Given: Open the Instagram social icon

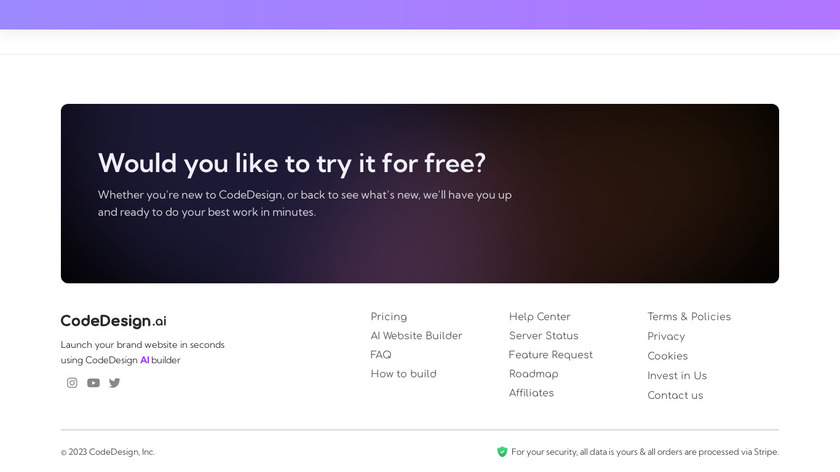Looking at the screenshot, I should coord(72,383).
